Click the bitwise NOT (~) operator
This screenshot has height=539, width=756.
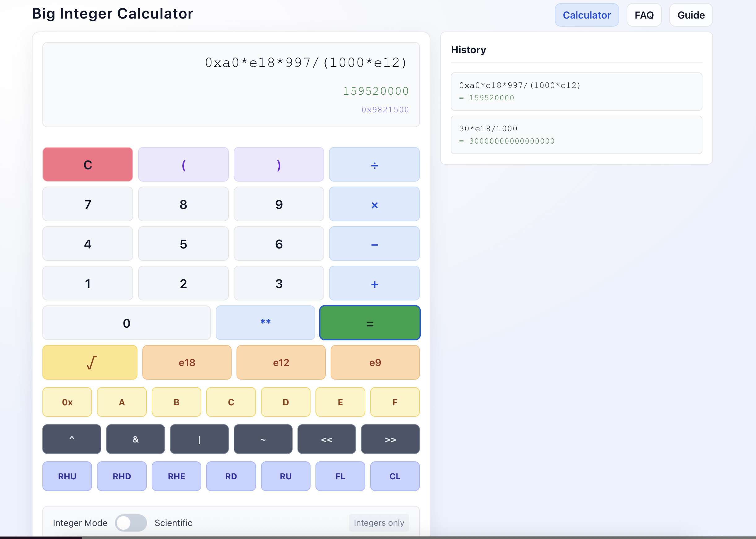coord(263,439)
